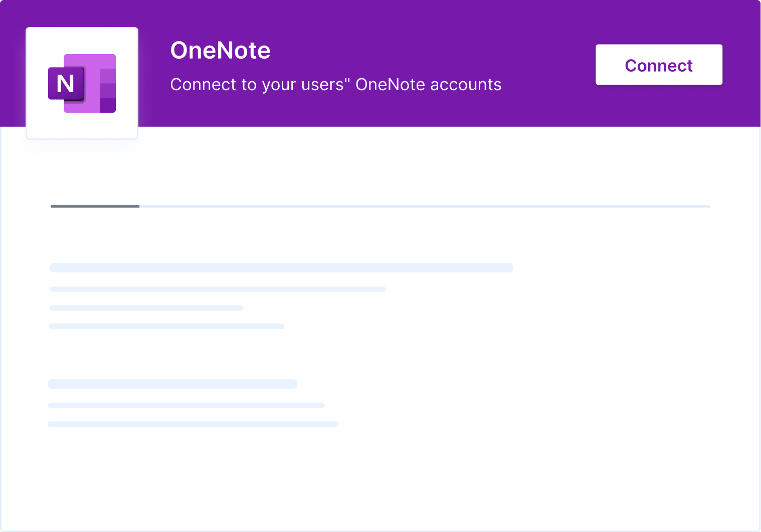Viewport: 761px width, 532px height.
Task: Select the second loading placeholder row
Action: pyautogui.click(x=217, y=289)
